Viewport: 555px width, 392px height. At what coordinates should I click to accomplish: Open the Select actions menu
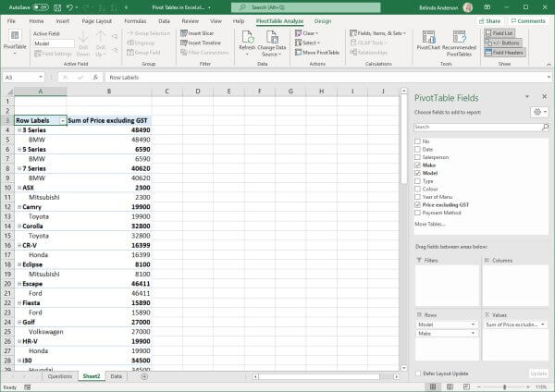click(x=307, y=43)
